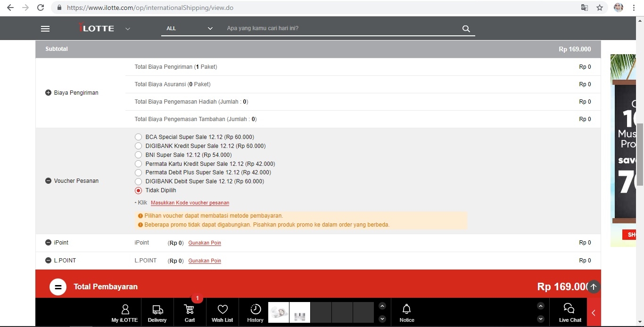The height and width of the screenshot is (327, 644).
Task: Click the red cart badge showing 1
Action: coord(197,298)
